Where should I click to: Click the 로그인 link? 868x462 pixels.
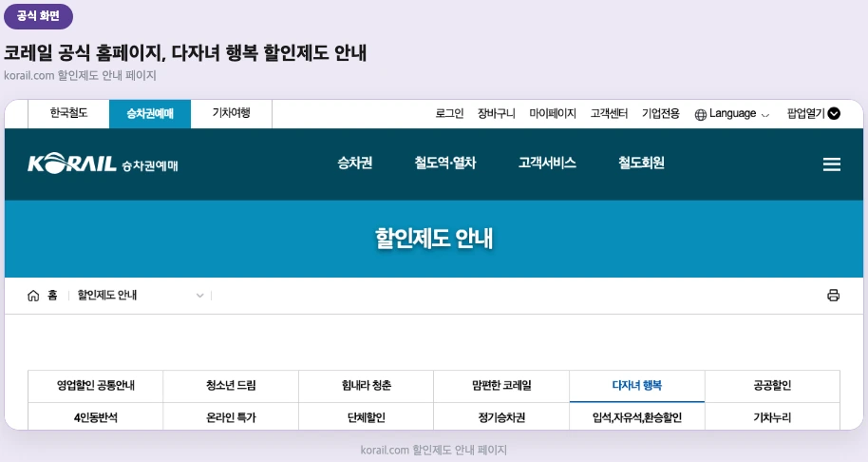(x=449, y=113)
